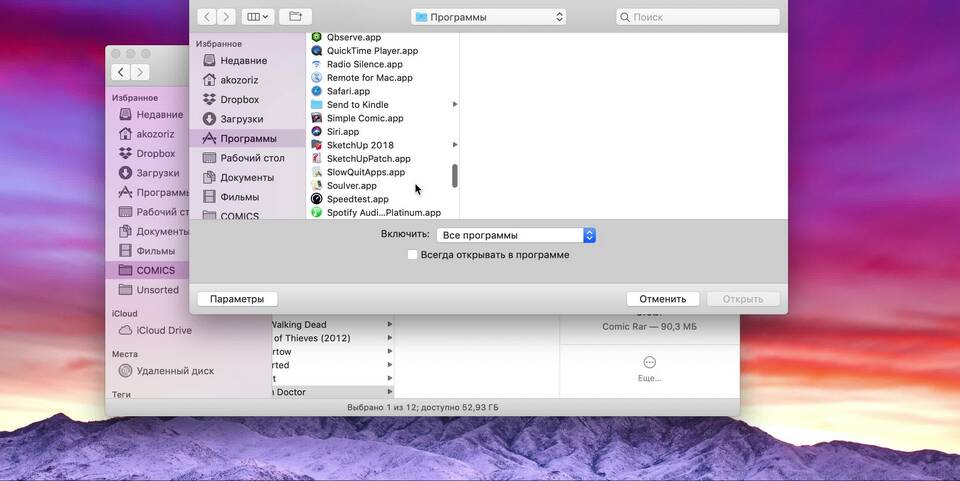Screen dimensions: 960x481
Task: Click the Отменить button
Action: [x=663, y=299]
